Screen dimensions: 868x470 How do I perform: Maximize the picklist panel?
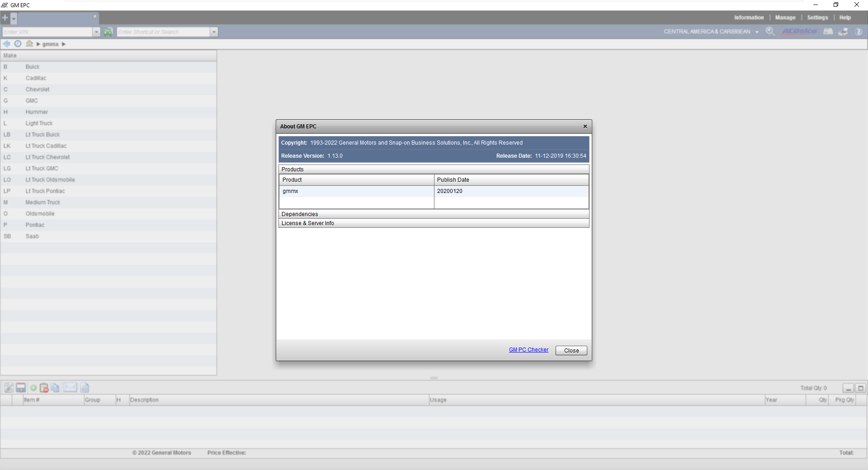(x=860, y=388)
